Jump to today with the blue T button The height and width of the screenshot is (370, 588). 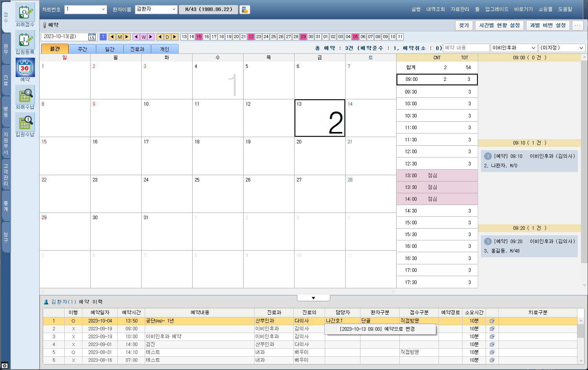click(103, 37)
